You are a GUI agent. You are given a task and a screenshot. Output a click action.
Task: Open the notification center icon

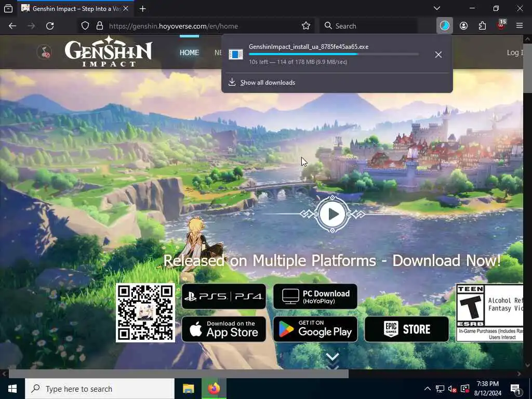tap(515, 389)
